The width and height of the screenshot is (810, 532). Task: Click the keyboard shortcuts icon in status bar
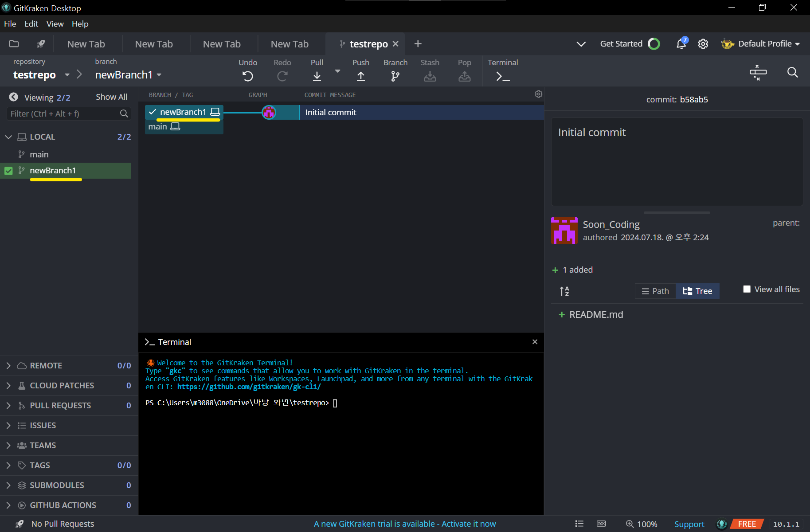[x=601, y=524]
